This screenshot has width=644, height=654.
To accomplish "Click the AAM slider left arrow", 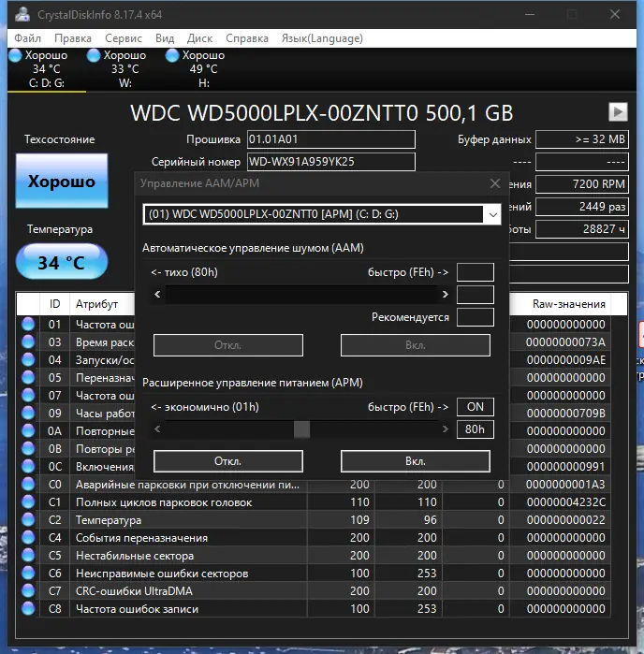I will (157, 295).
